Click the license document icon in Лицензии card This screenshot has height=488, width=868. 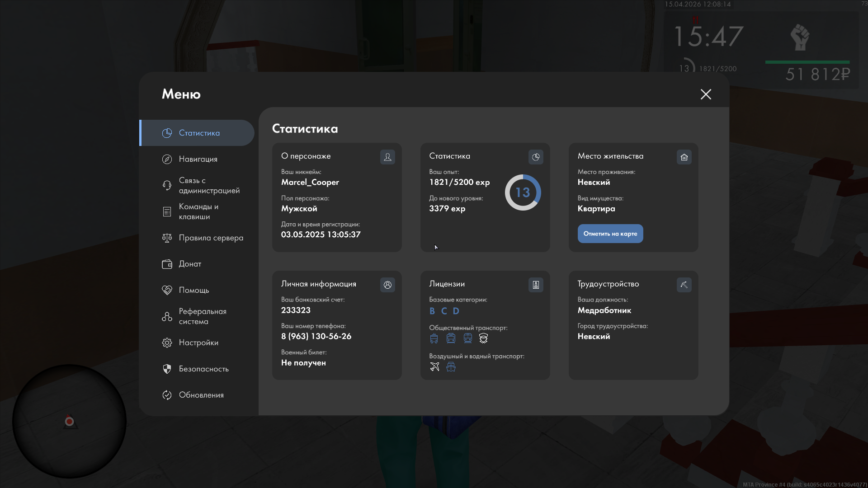tap(536, 285)
